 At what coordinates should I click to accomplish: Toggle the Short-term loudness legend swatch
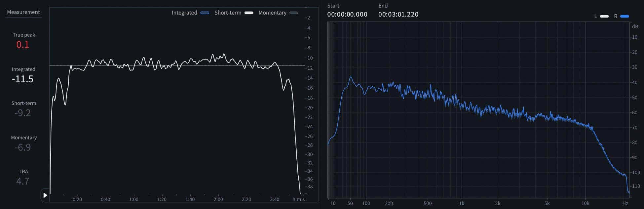tap(249, 13)
